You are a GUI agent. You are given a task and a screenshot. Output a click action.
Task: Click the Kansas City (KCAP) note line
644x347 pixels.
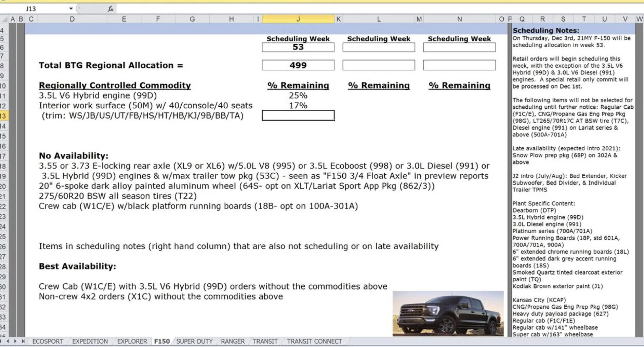coord(539,300)
